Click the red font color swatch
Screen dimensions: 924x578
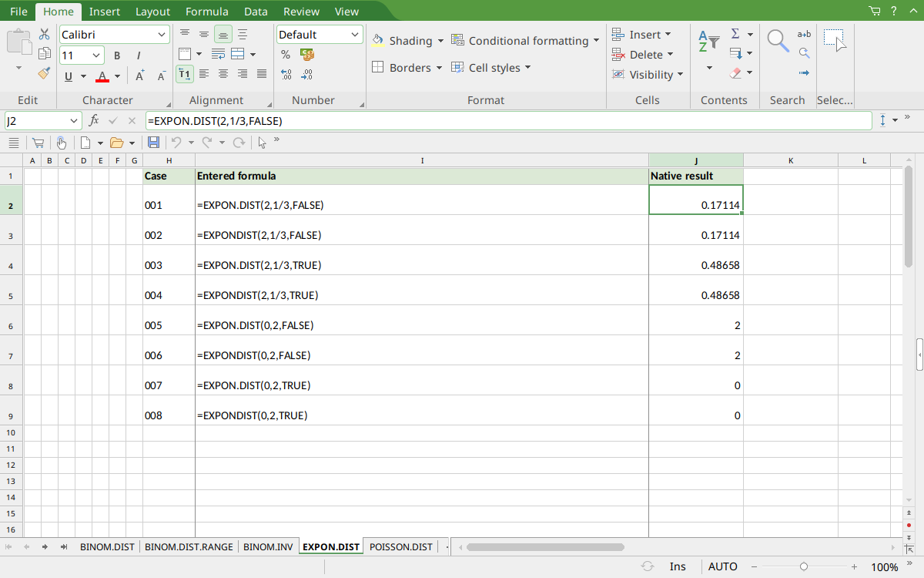click(x=102, y=76)
